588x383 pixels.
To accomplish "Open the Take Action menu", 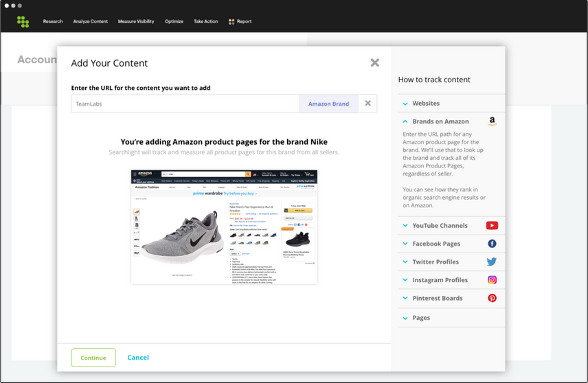I will point(206,21).
